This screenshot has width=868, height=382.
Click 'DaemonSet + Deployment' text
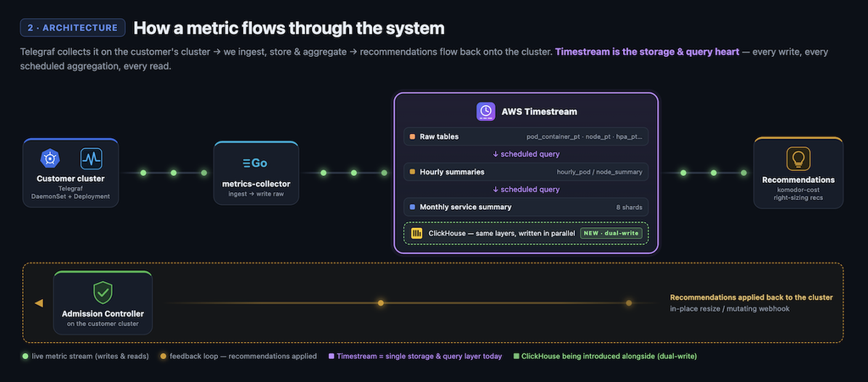(70, 197)
